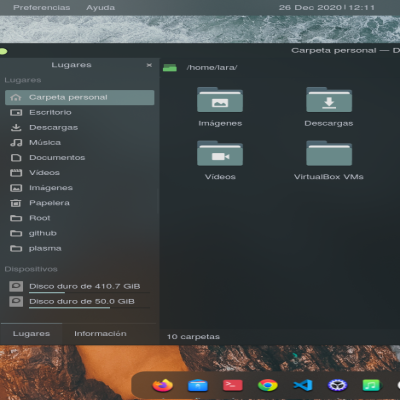Open the system settings gear icon
400x400 pixels.
pos(337,386)
